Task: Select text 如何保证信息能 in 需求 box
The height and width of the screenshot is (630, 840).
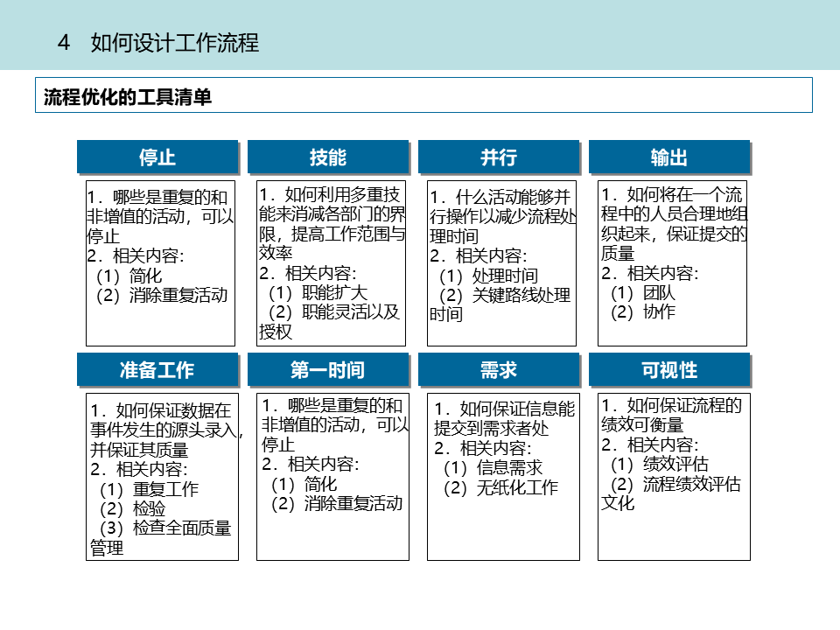Action: coord(517,409)
